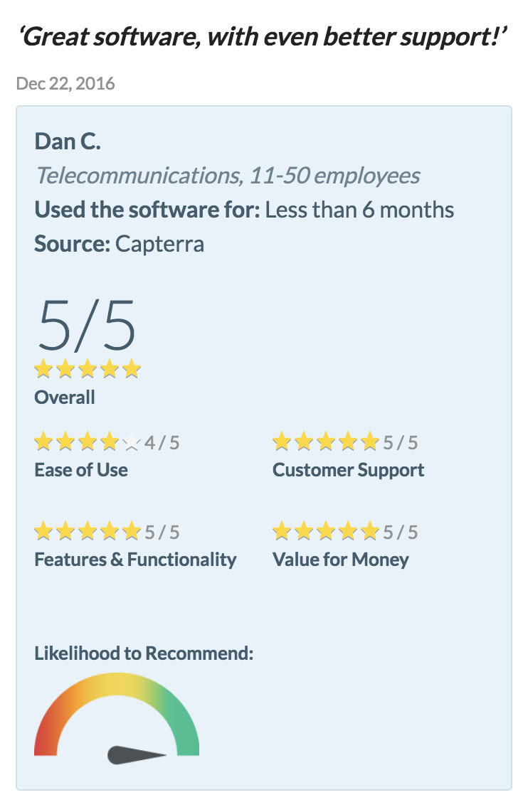Click the Telecommunications, 11-50 employees line
528x812 pixels.
coord(228,176)
